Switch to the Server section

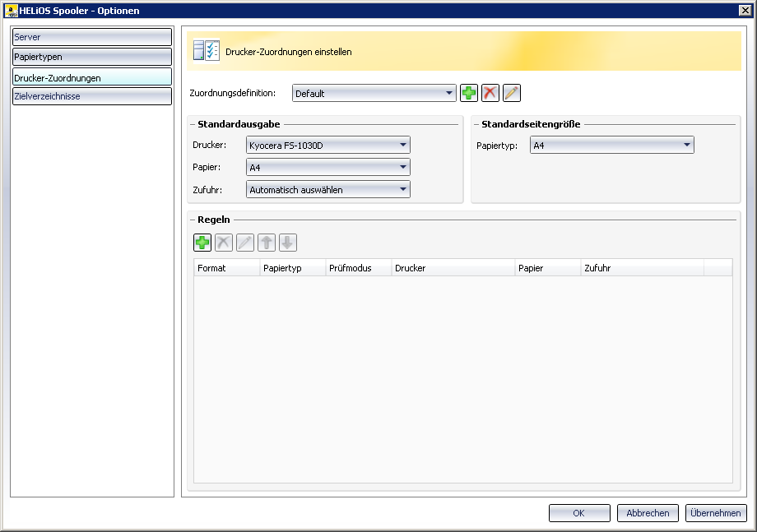pyautogui.click(x=91, y=37)
